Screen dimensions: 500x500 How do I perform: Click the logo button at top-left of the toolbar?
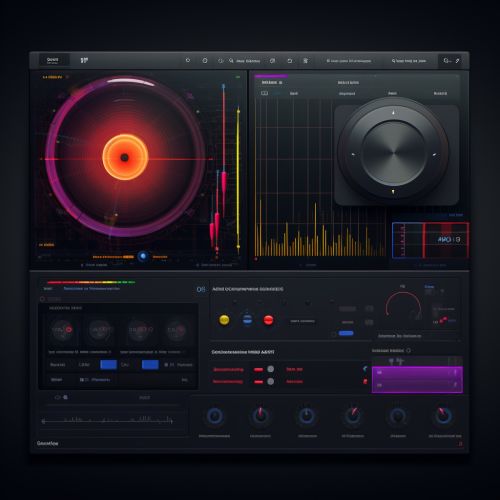click(54, 60)
